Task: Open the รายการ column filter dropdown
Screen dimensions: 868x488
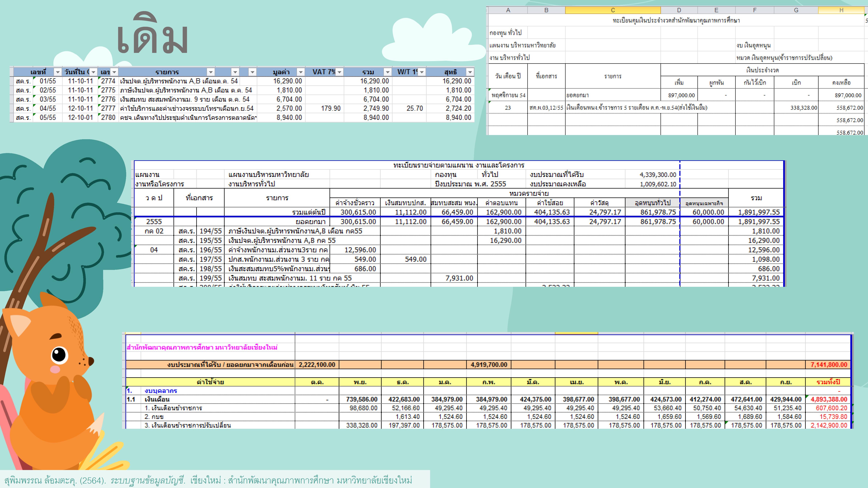Action: 211,72
